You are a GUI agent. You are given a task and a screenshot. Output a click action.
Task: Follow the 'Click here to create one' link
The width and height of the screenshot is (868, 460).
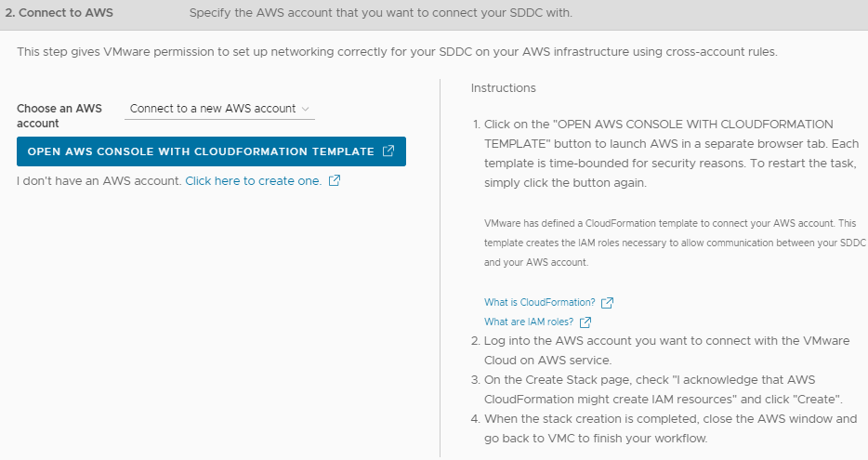click(253, 181)
